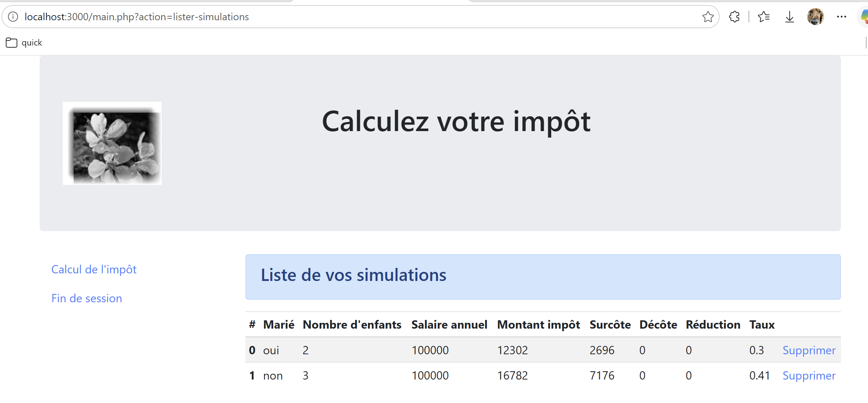Click the row number 1 cell
868x403 pixels.
(252, 376)
